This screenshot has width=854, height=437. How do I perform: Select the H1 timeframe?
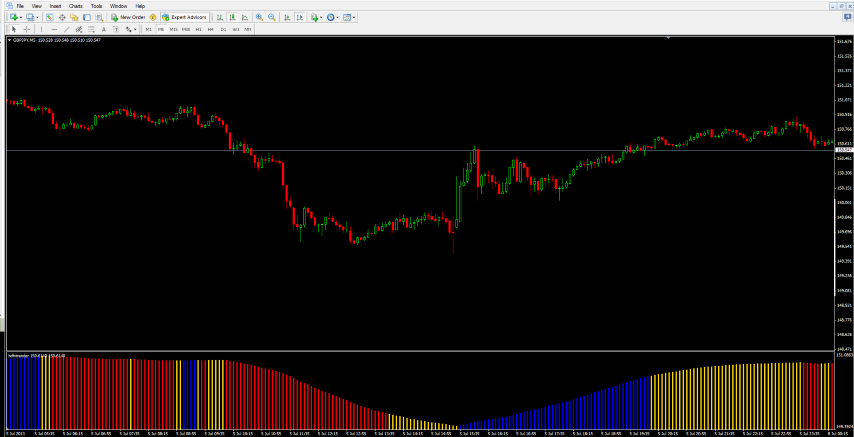[199, 29]
